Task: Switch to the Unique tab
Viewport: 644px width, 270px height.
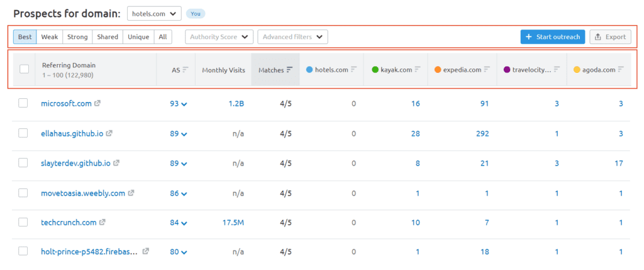Action: click(138, 37)
